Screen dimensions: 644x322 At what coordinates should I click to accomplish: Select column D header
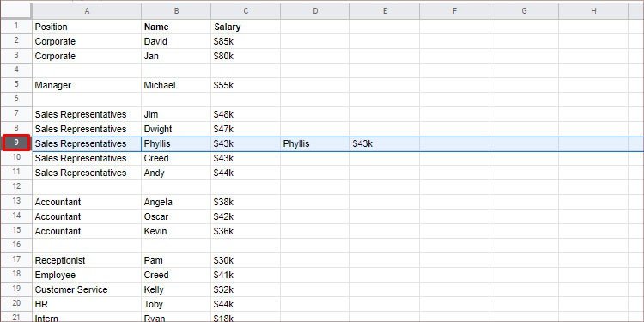coord(315,11)
